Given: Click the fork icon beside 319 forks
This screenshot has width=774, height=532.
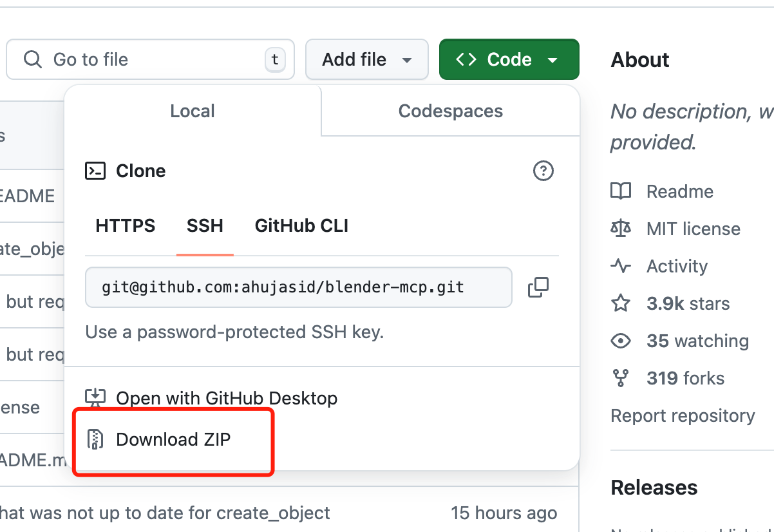Looking at the screenshot, I should coord(621,378).
